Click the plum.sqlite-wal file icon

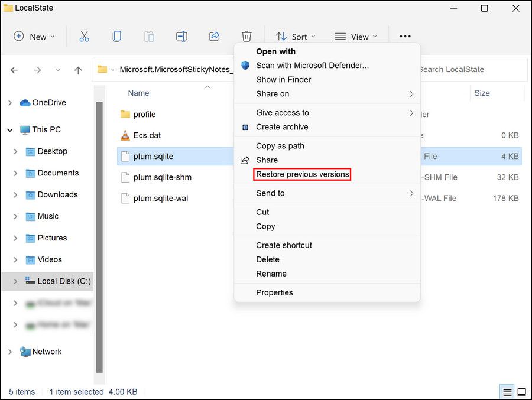pos(125,199)
